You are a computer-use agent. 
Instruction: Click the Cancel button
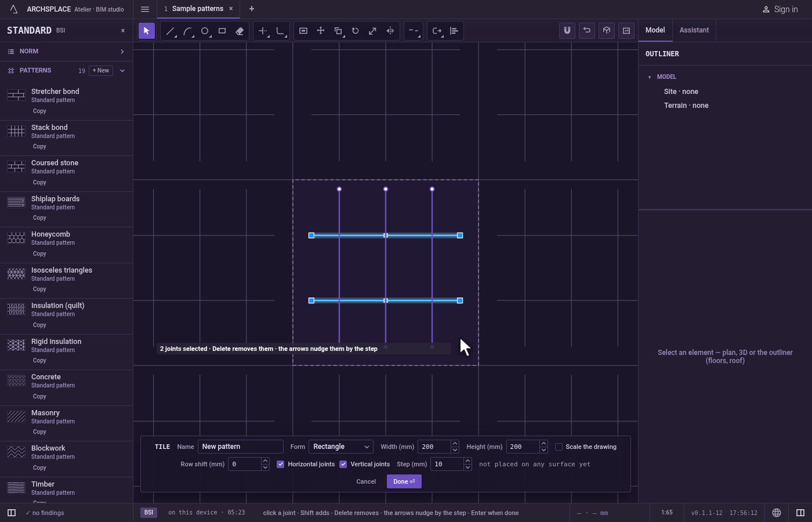click(366, 481)
